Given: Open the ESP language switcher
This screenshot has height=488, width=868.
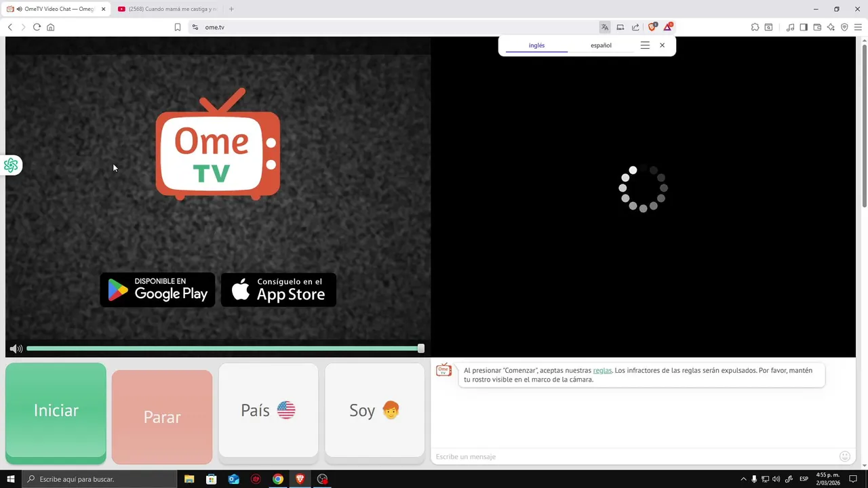Looking at the screenshot, I should tap(804, 479).
